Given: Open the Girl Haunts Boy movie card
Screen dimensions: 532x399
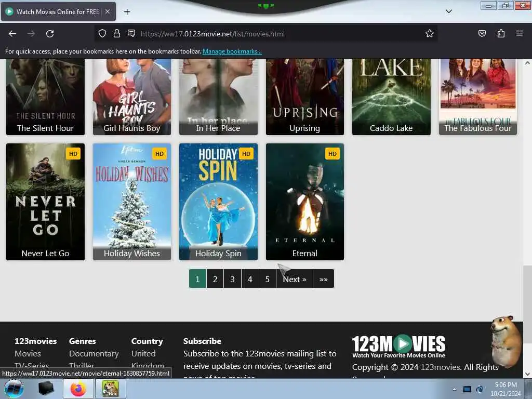Looking at the screenshot, I should point(132,97).
